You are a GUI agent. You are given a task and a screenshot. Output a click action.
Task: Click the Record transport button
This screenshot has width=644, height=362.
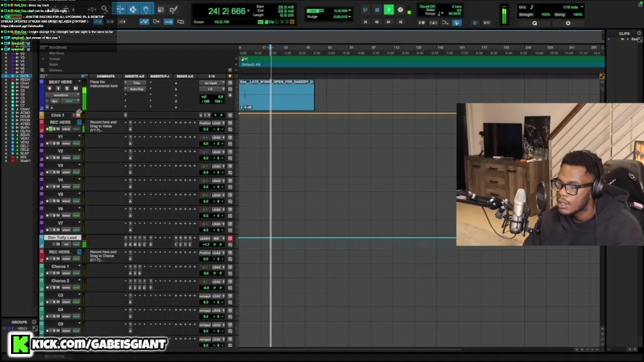pyautogui.click(x=400, y=10)
